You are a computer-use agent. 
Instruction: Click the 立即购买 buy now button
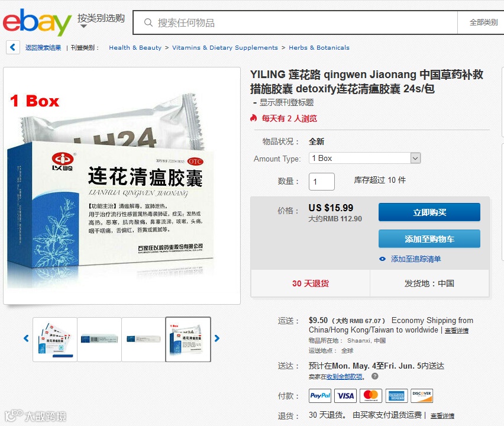[x=429, y=212]
